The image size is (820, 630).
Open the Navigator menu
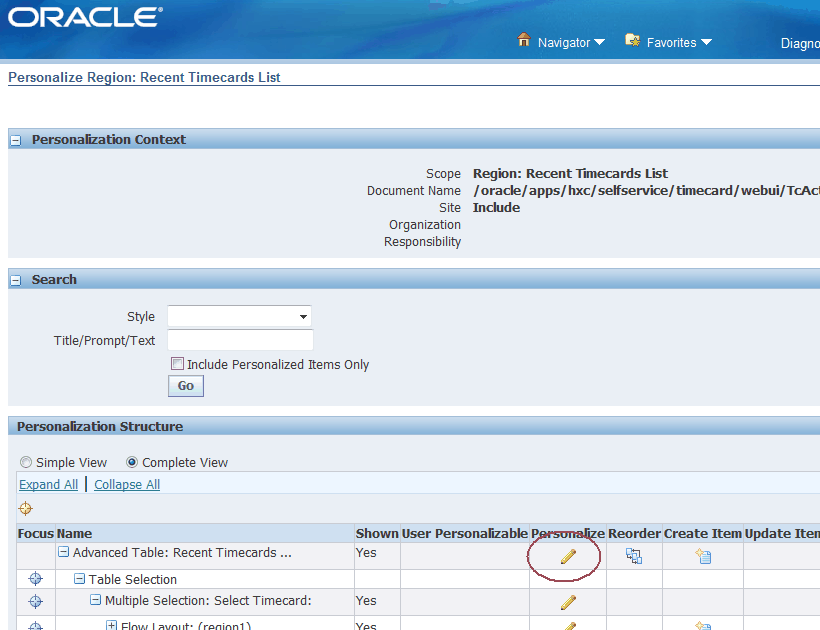(x=564, y=43)
